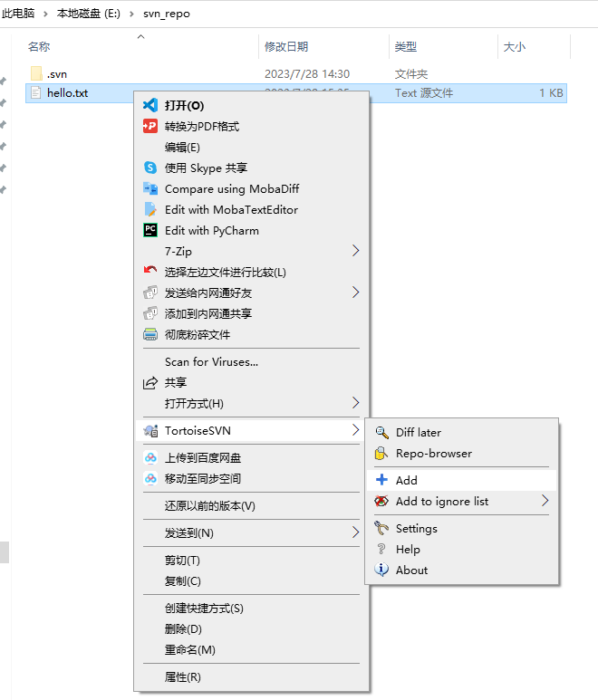Viewport: 598px width, 700px height.
Task: Choose 删除(D) in the context menu
Action: (183, 628)
